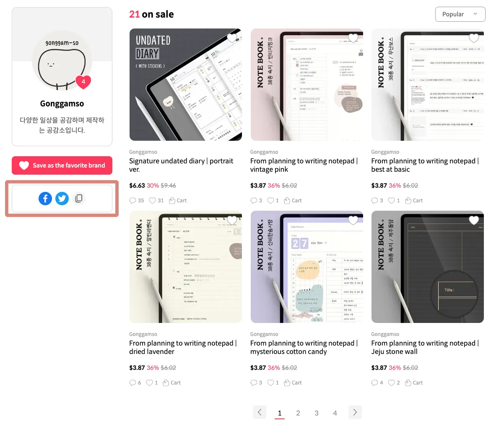Share brand on Facebook
Viewport: 504px width, 426px height.
[45, 199]
